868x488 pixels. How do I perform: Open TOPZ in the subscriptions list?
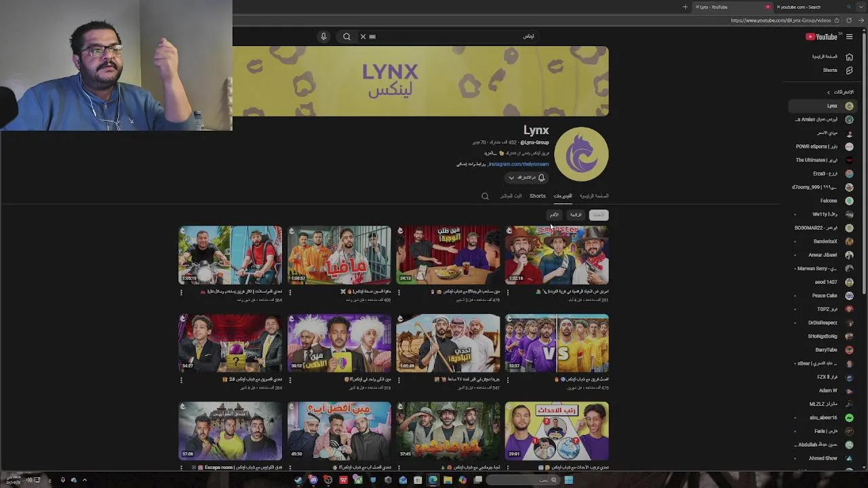(822, 309)
